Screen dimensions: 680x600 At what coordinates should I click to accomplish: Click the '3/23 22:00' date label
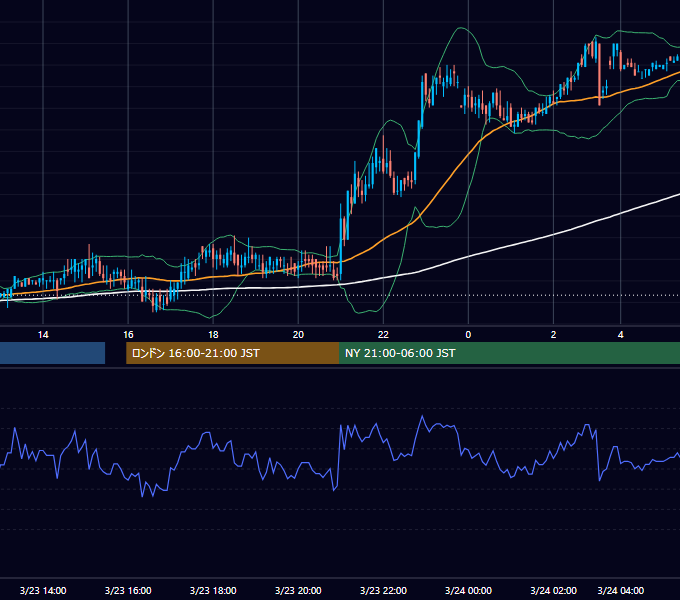383,590
